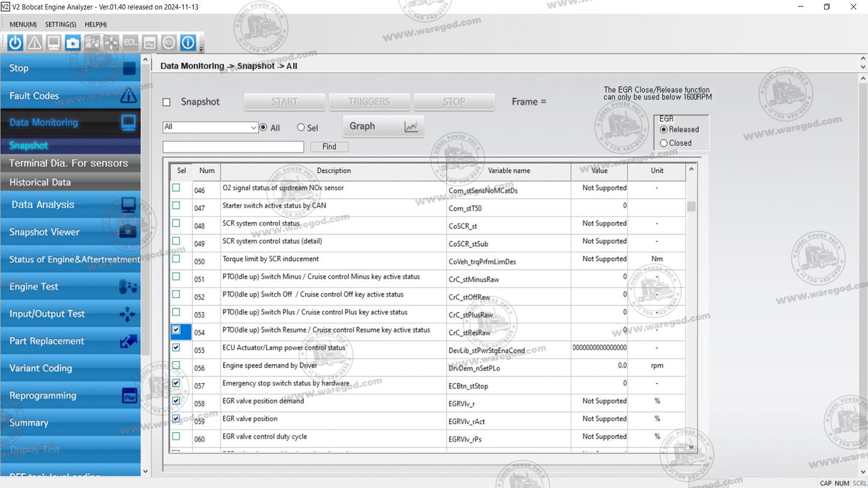Set EGR to Closed
Image resolution: width=868 pixels, height=488 pixels.
tap(664, 143)
